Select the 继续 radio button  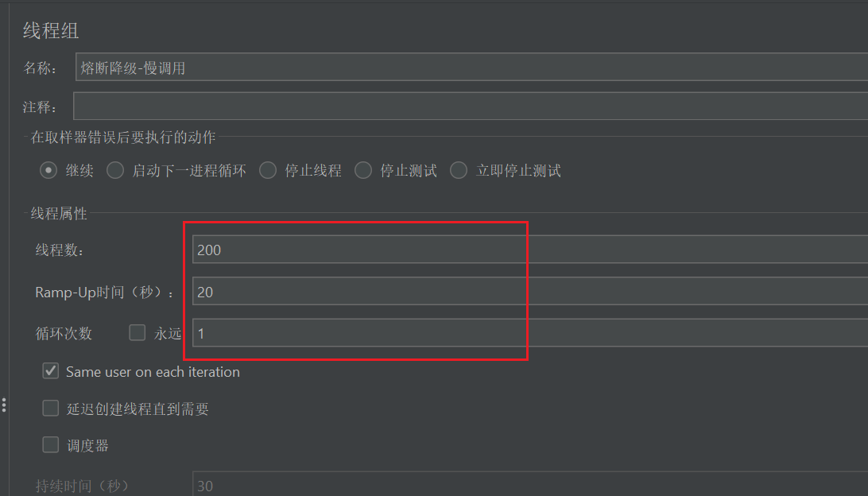tap(50, 170)
